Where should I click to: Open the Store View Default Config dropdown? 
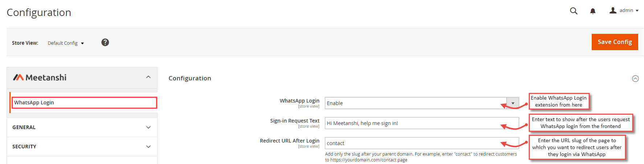tap(66, 43)
